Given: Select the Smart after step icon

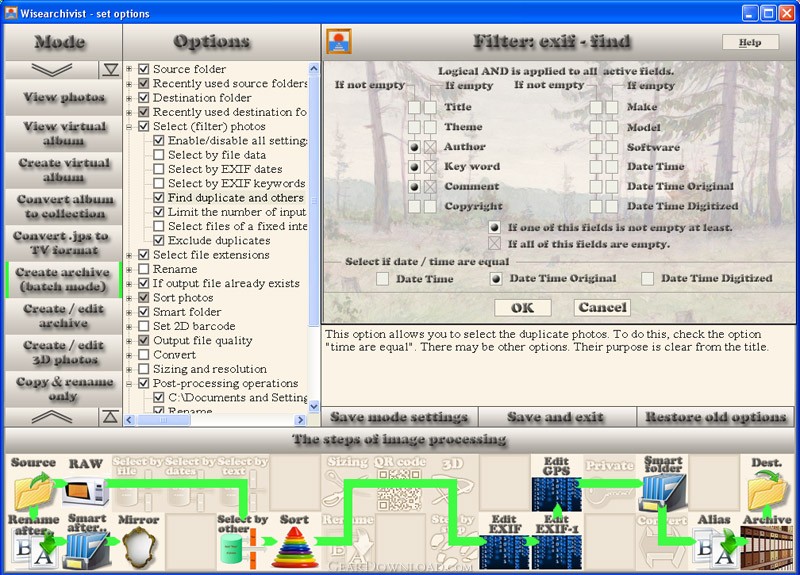Looking at the screenshot, I should (87, 551).
